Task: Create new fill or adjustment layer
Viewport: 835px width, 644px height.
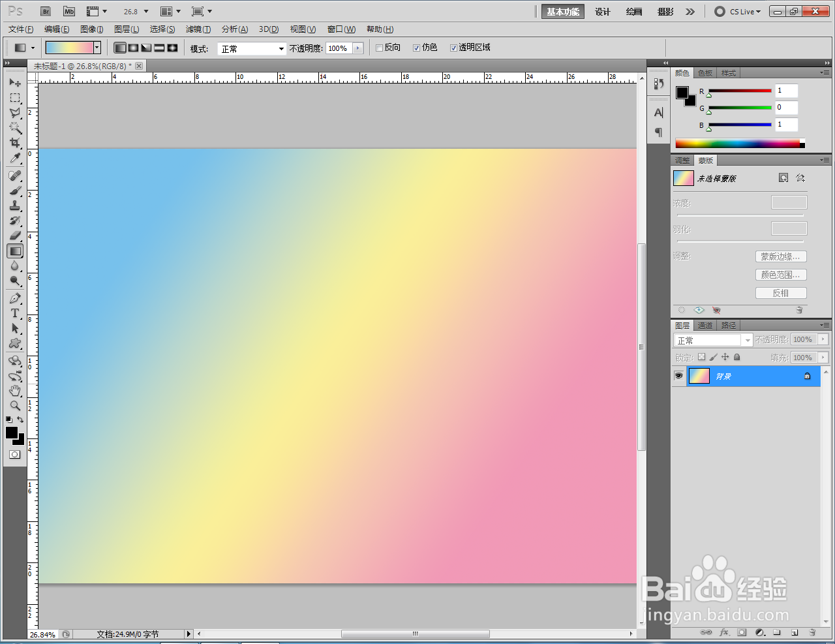Action: pos(760,632)
